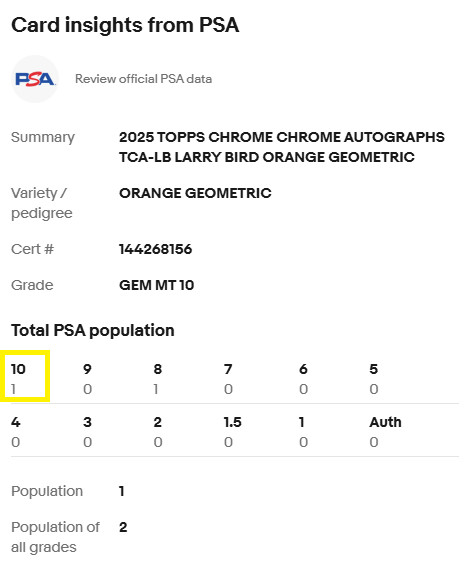Select the grade 7 population cell
The image size is (465, 579).
(x=228, y=379)
